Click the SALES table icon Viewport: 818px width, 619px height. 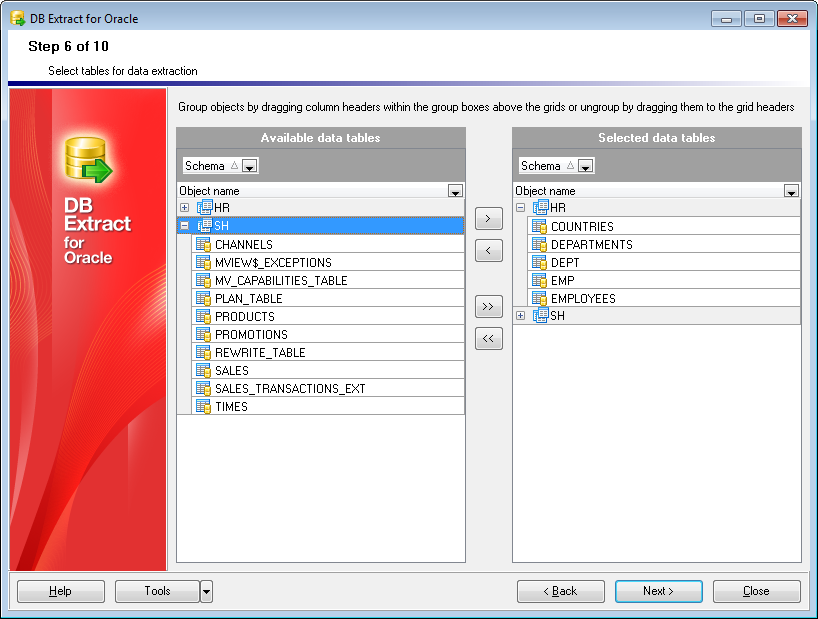click(203, 370)
